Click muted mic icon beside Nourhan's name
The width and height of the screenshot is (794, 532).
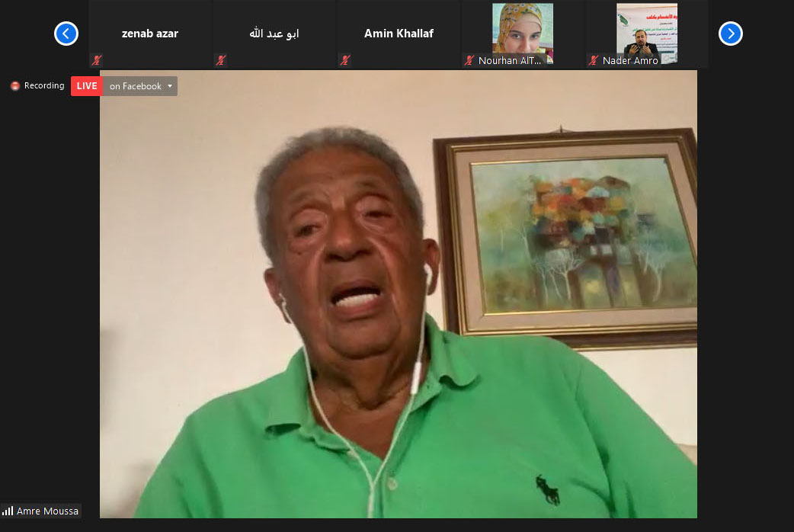click(469, 60)
